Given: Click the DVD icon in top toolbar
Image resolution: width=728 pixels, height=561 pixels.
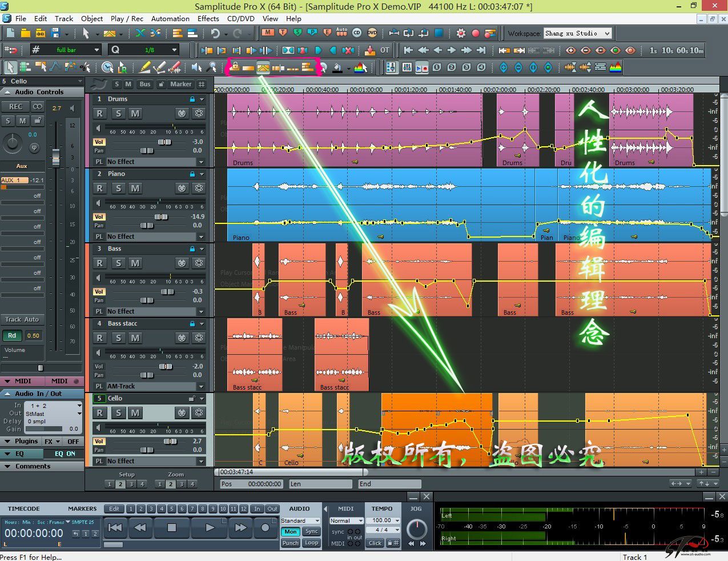Looking at the screenshot, I should coord(372,33).
